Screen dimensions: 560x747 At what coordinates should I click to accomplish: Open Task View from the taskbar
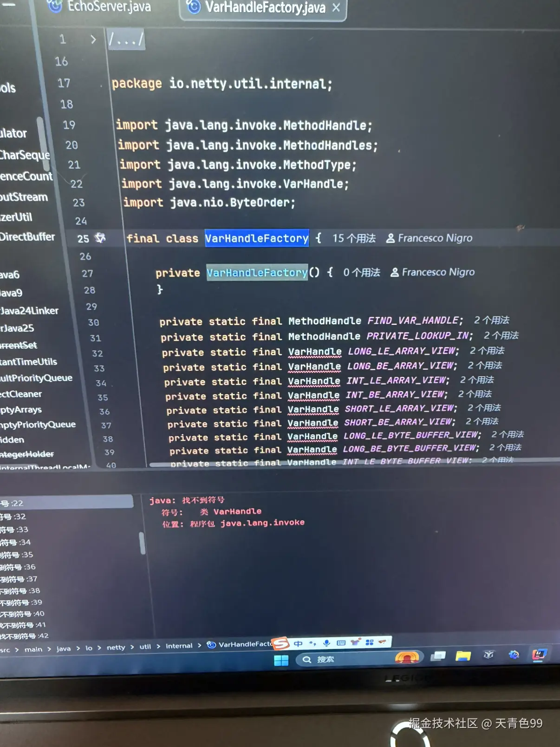pyautogui.click(x=437, y=656)
